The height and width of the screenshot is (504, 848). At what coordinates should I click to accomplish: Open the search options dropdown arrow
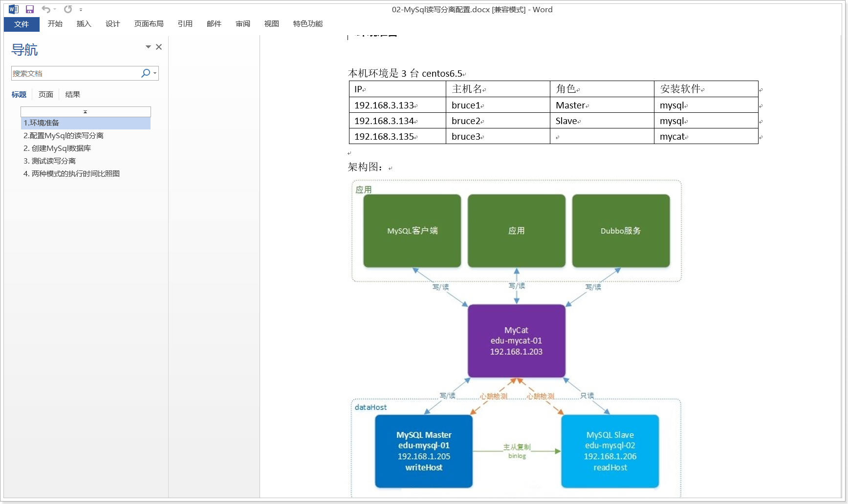point(155,73)
